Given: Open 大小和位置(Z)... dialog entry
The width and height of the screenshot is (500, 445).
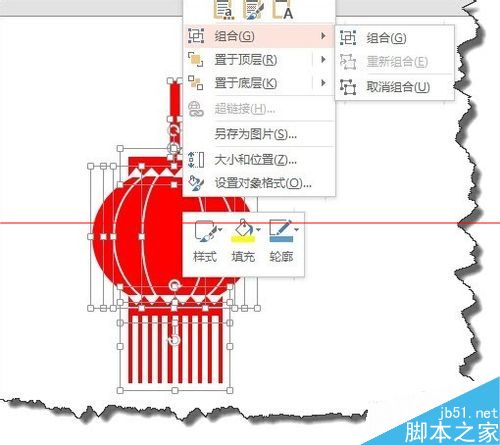Looking at the screenshot, I should [x=259, y=160].
